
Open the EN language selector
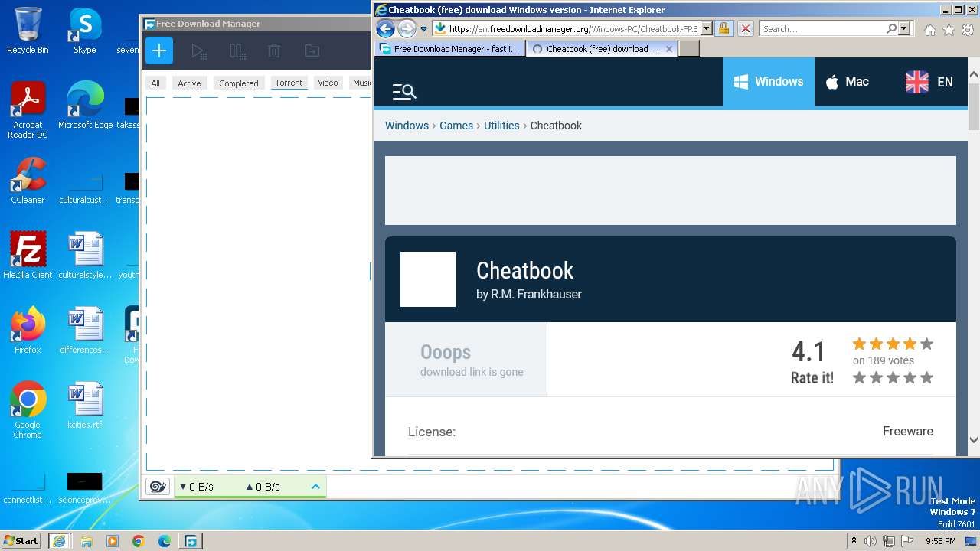929,82
